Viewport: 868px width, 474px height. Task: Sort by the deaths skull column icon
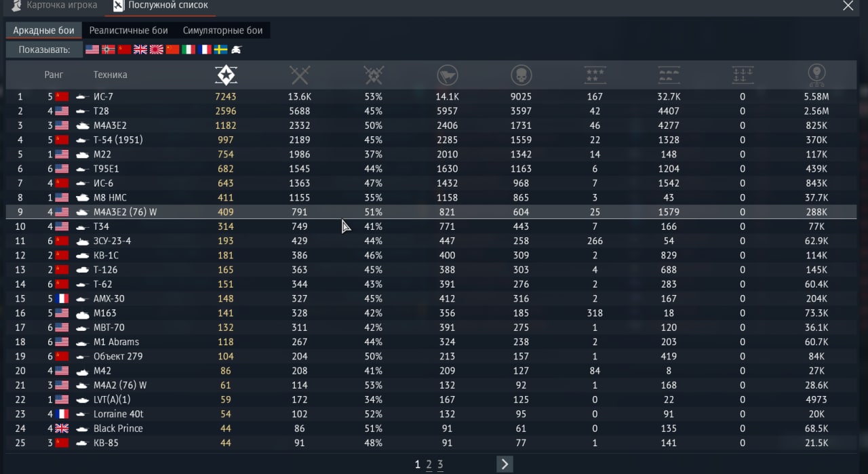(x=521, y=75)
